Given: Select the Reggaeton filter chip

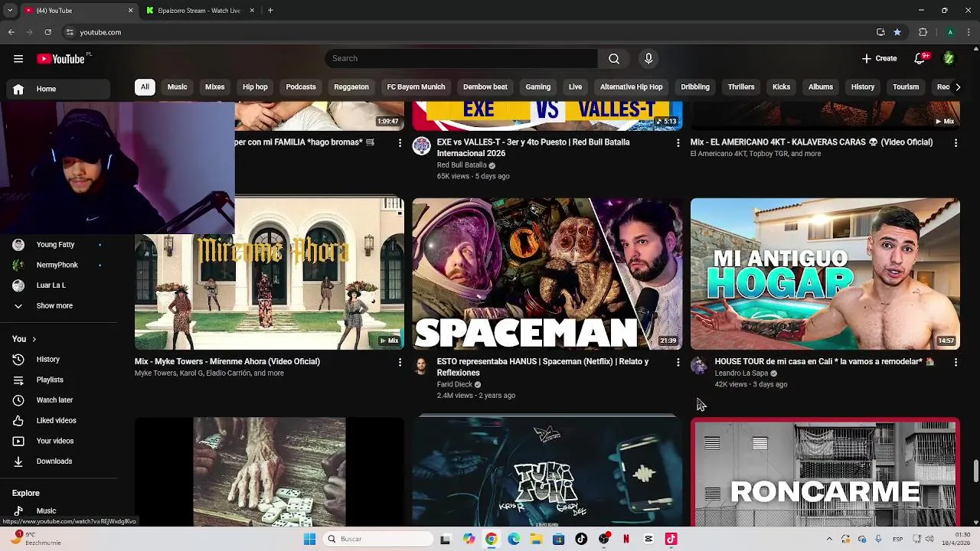Looking at the screenshot, I should pos(351,87).
